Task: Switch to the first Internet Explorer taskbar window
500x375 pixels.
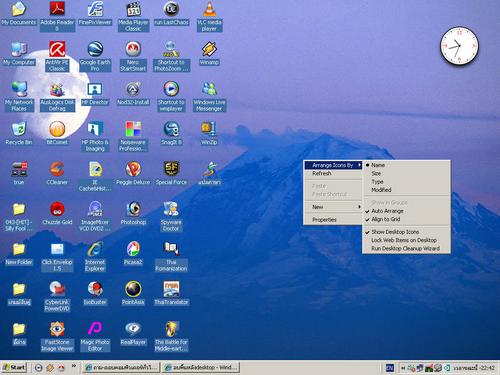Action: pos(121,367)
